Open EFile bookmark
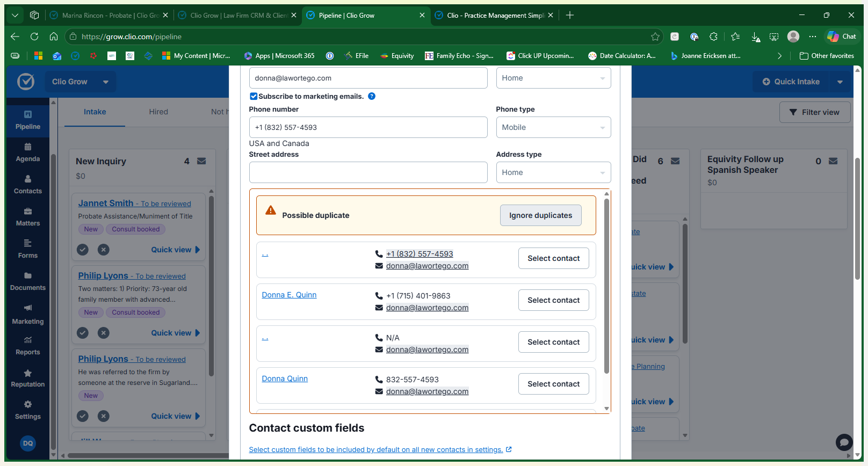Viewport: 868px width, 466px height. [x=357, y=56]
